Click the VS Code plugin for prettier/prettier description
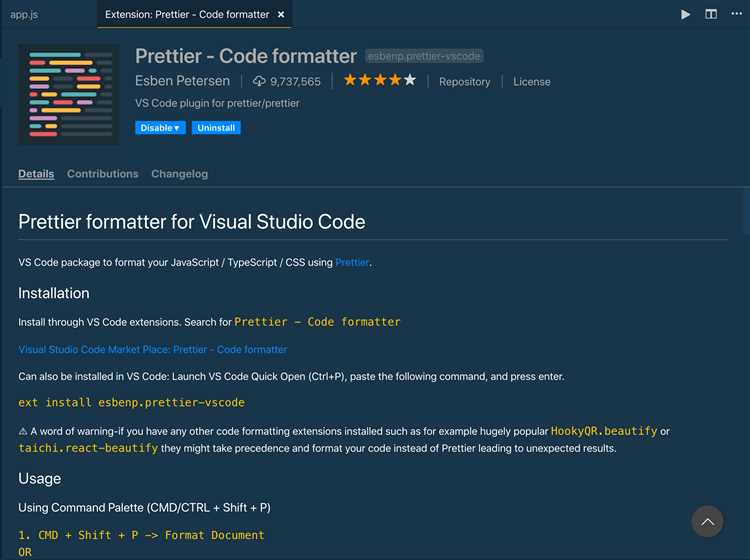The width and height of the screenshot is (750, 560). pos(217,103)
